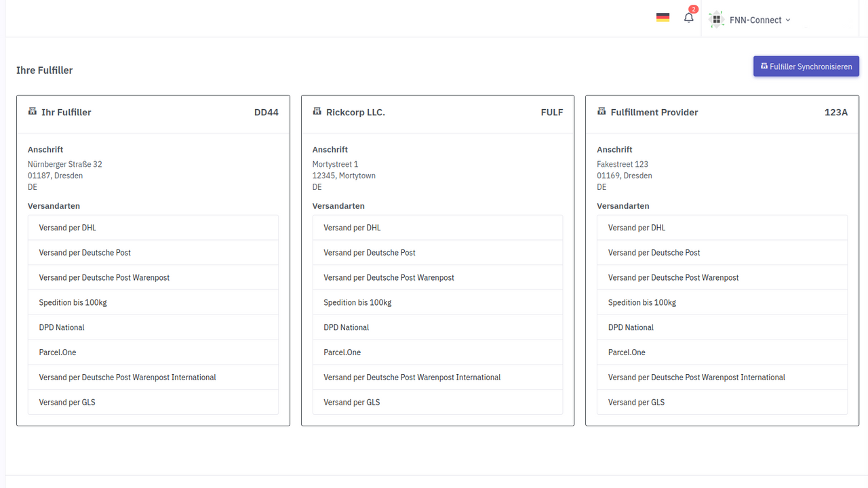Screen dimensions: 868x488
Task: Select Versand per Deutsche Post Warenpost International on Rickcorp
Action: (412, 377)
